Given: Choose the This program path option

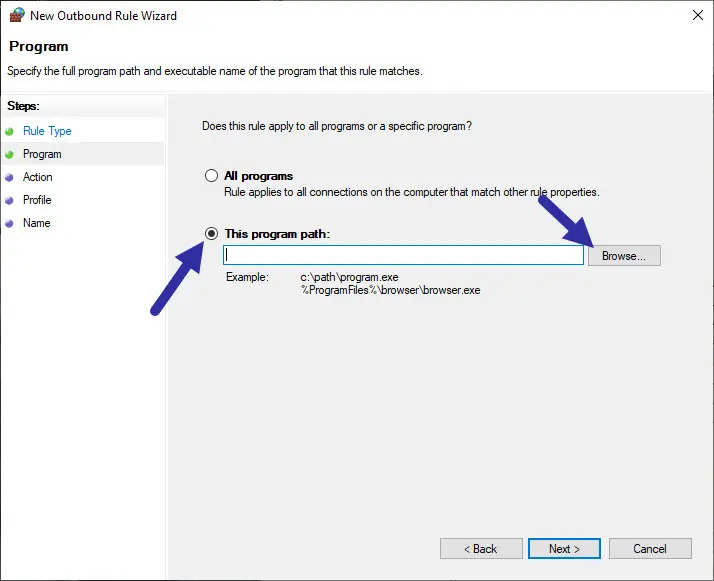Looking at the screenshot, I should pos(211,233).
